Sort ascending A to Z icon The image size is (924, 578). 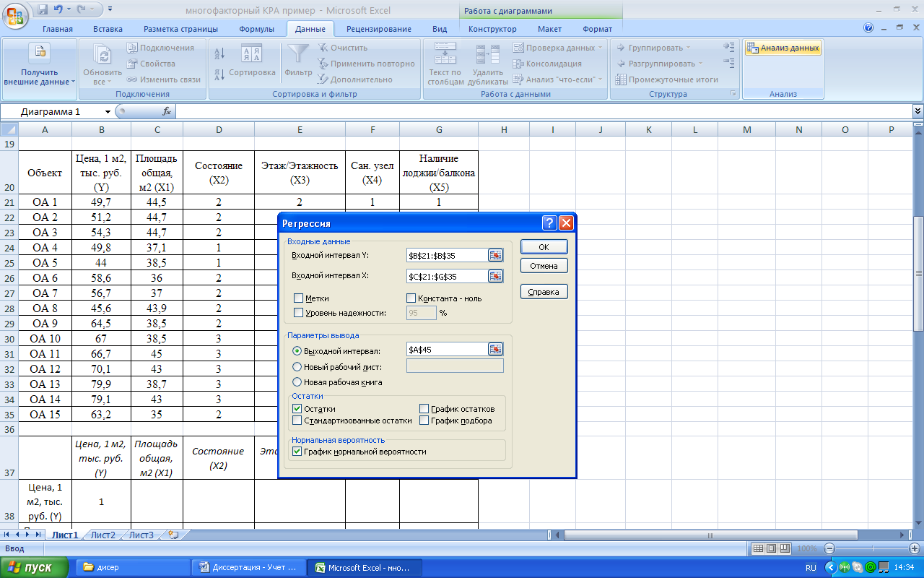pyautogui.click(x=220, y=53)
